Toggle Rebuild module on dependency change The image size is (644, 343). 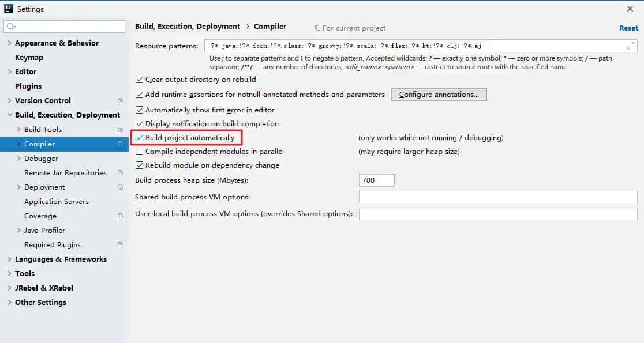tap(139, 165)
